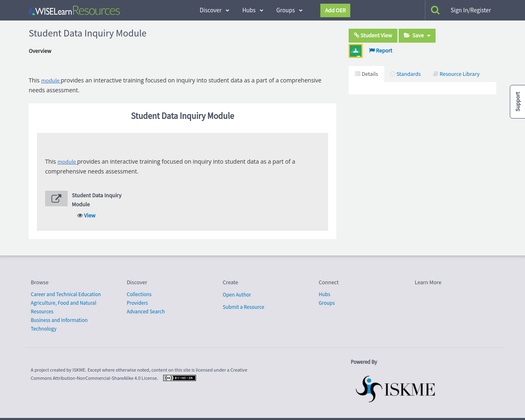Open the Groups navigation menu

(x=289, y=10)
